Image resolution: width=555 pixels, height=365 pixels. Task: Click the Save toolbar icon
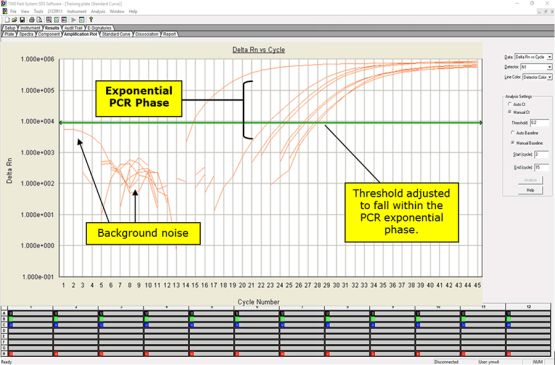tap(22, 20)
